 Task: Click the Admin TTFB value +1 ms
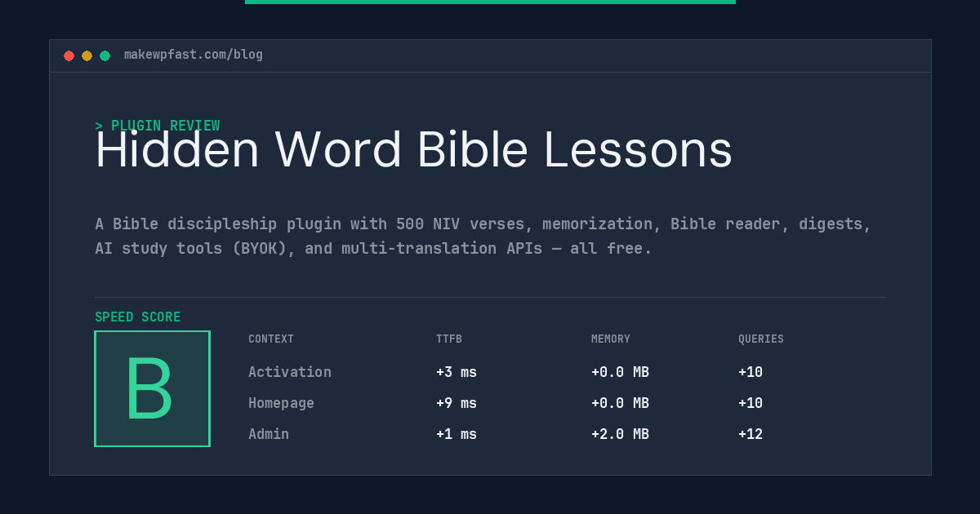pos(457,434)
